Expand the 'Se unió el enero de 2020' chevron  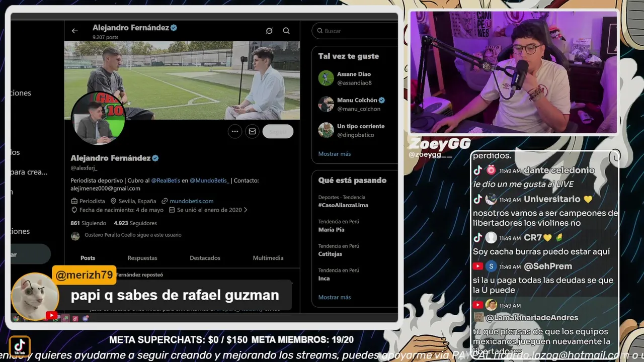pyautogui.click(x=246, y=210)
